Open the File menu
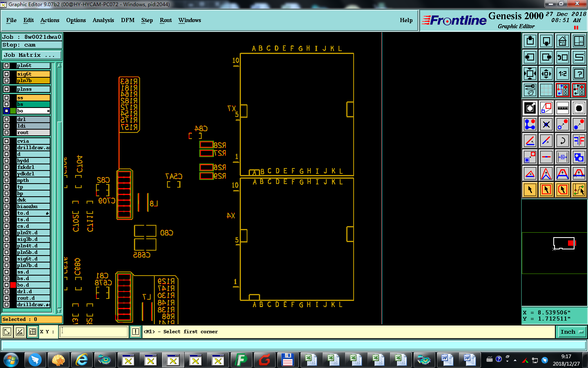The image size is (588, 368). (11, 20)
